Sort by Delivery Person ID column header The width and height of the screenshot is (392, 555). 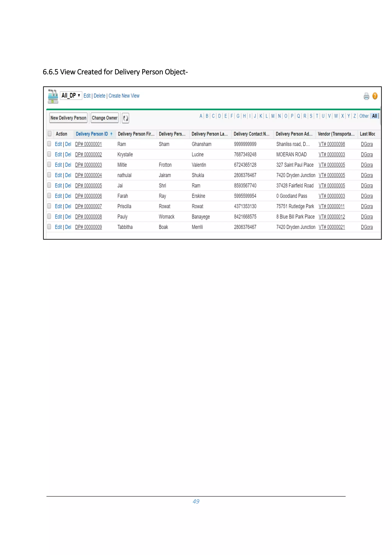coord(92,134)
